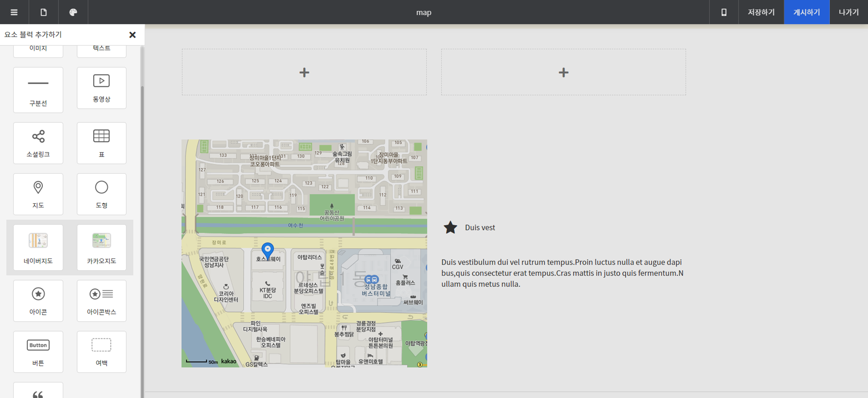The height and width of the screenshot is (398, 868).
Task: Add a 소셜링크 social link block
Action: pyautogui.click(x=38, y=143)
